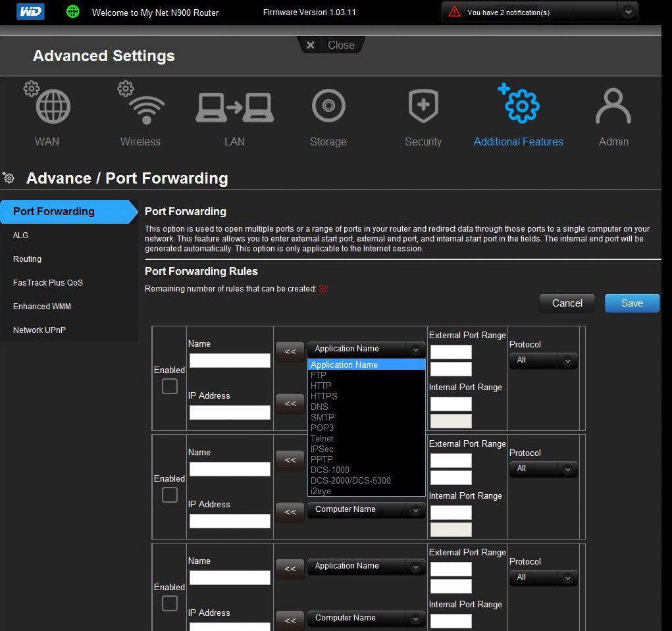Open the Admin person icon

tap(613, 107)
